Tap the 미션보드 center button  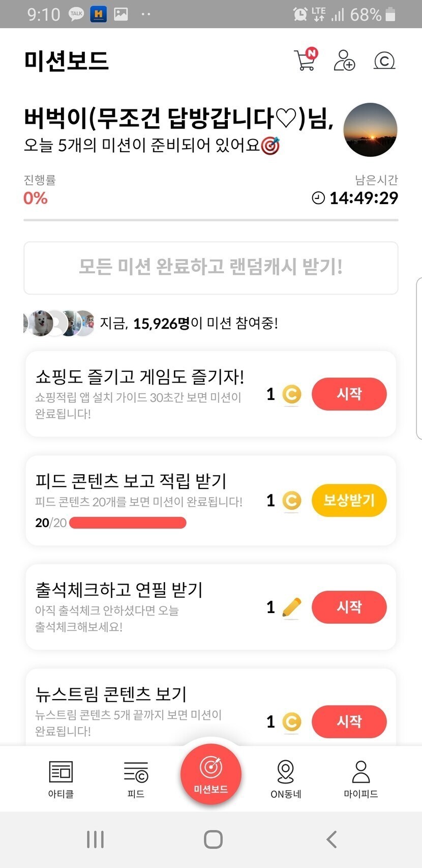211,773
